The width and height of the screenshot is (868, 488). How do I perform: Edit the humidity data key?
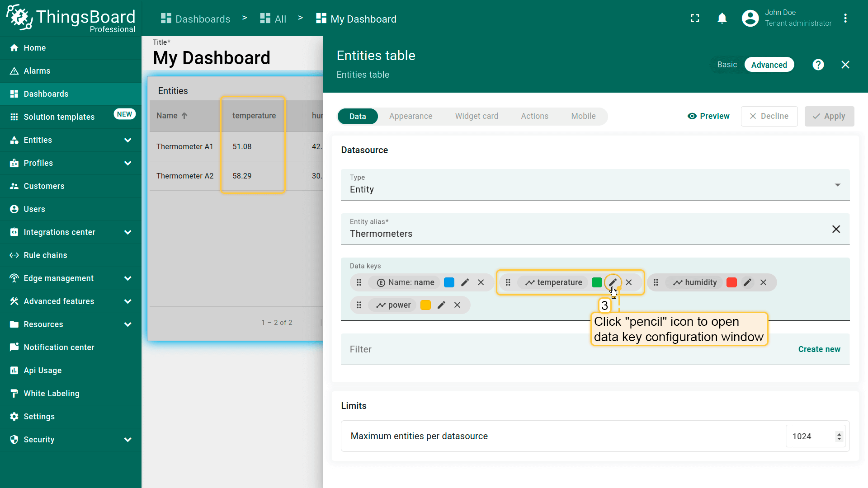(747, 282)
